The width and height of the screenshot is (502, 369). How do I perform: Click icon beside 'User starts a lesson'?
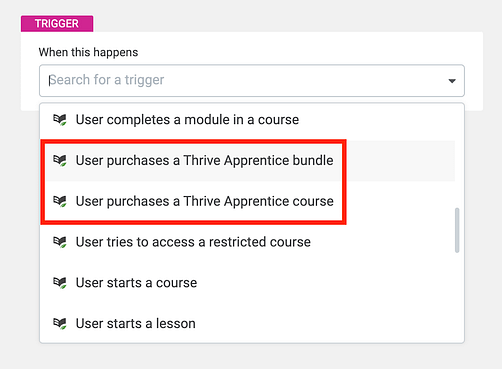pos(60,324)
